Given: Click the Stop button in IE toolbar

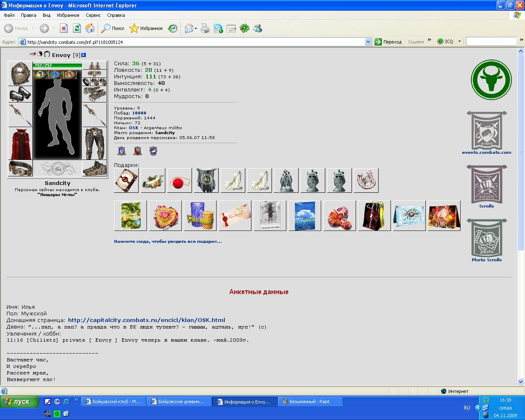Looking at the screenshot, I should (x=64, y=28).
